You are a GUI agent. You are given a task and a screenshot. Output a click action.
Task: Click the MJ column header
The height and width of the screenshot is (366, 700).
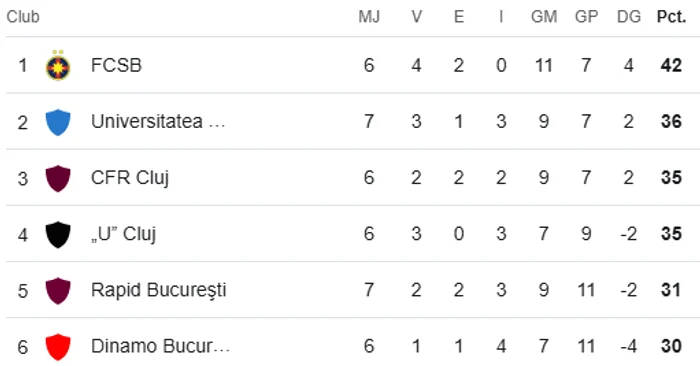pyautogui.click(x=369, y=17)
